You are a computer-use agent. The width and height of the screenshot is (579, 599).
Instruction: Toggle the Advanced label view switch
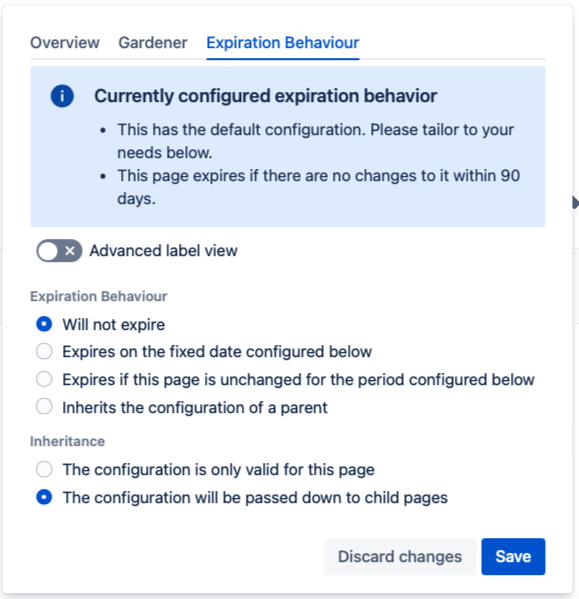click(x=59, y=251)
